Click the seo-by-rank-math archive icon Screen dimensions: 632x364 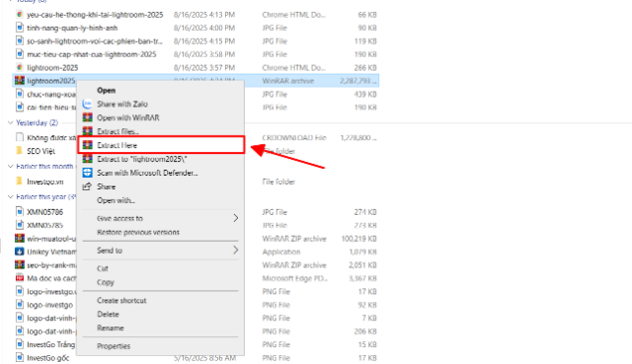coord(20,264)
